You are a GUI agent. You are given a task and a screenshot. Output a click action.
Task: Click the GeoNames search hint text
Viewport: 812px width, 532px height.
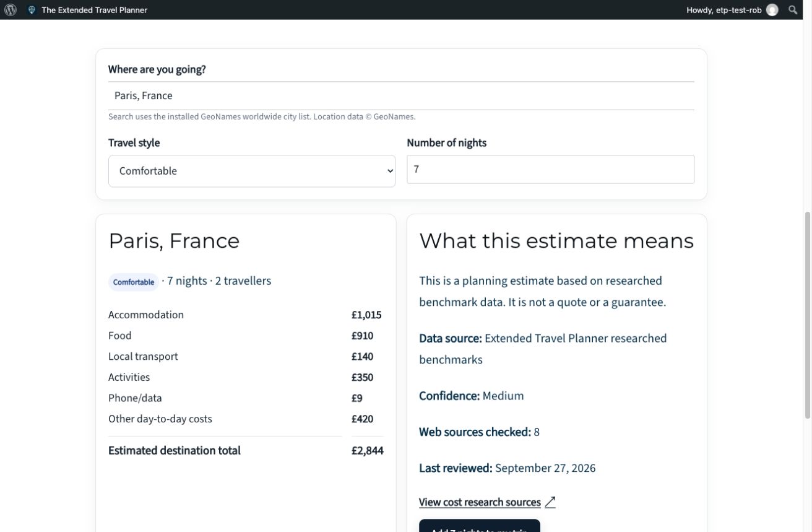[x=262, y=116]
